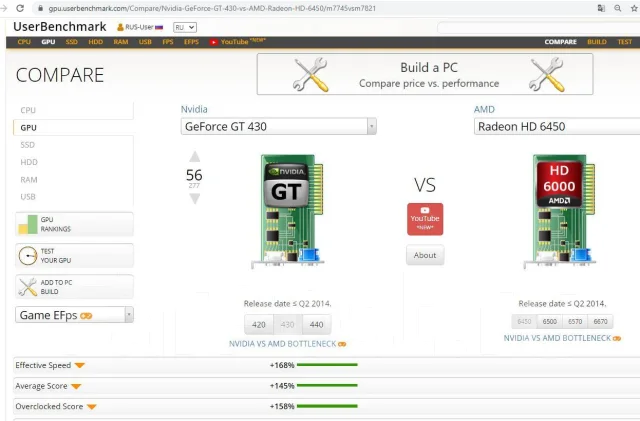Click the link icon beside Game EFps
Image resolution: width=640 pixels, height=421 pixels.
(86, 316)
